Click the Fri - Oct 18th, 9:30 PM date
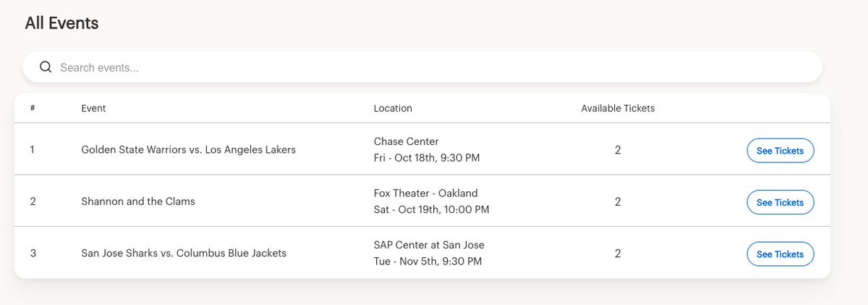Image resolution: width=868 pixels, height=305 pixels. coord(427,158)
